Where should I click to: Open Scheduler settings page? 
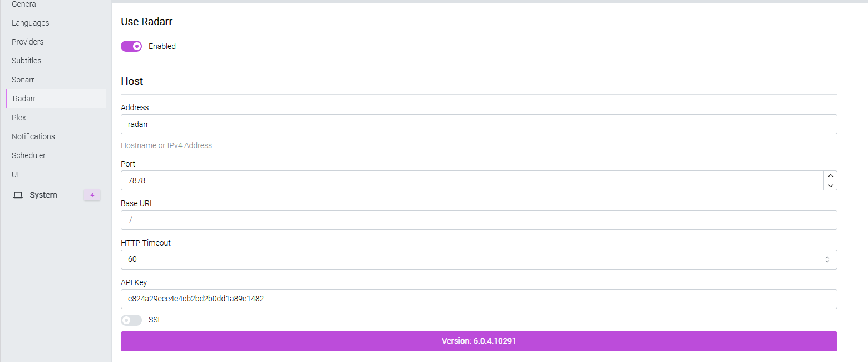(x=29, y=155)
